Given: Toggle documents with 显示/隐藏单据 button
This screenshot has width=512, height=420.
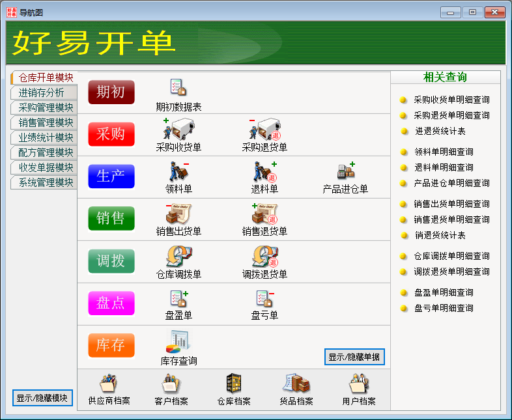Looking at the screenshot, I should point(354,357).
